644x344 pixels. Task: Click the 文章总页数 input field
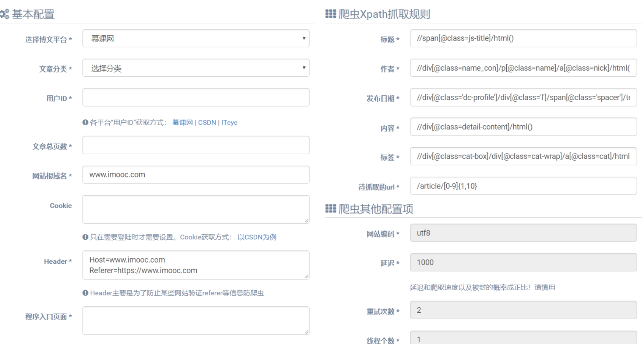[x=196, y=145]
